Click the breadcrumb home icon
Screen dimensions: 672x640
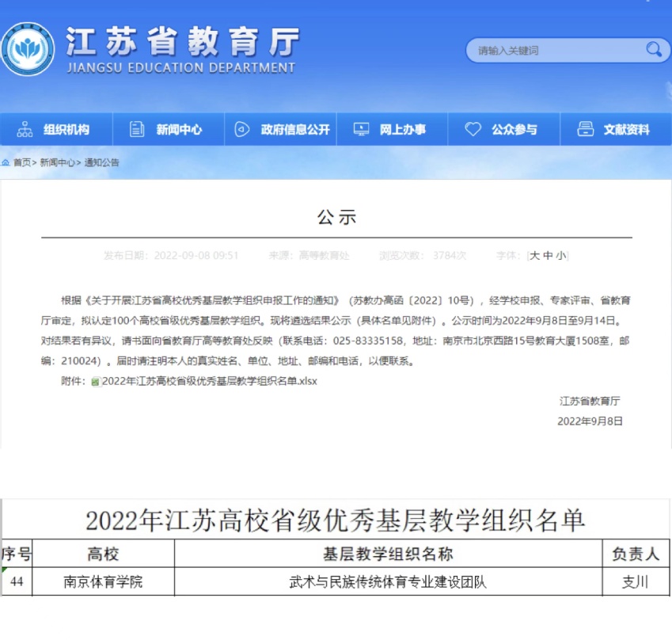tap(6, 162)
